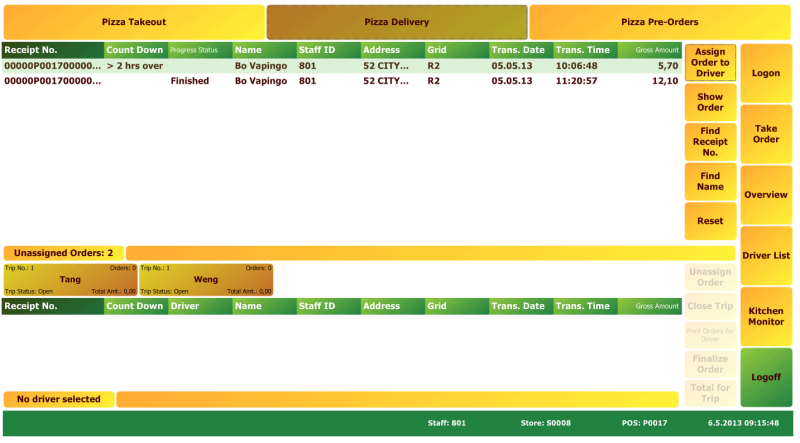This screenshot has height=443, width=800.
Task: Open the Overview screen
Action: click(x=766, y=195)
